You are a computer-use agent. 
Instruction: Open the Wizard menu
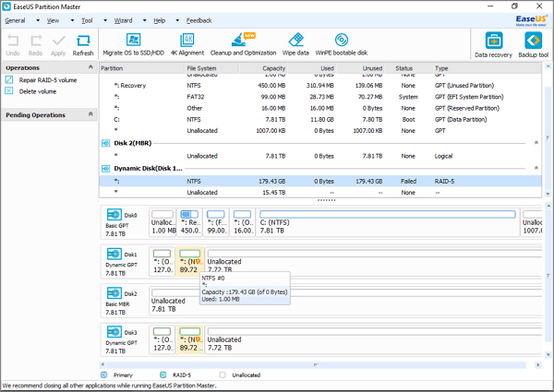tap(123, 20)
